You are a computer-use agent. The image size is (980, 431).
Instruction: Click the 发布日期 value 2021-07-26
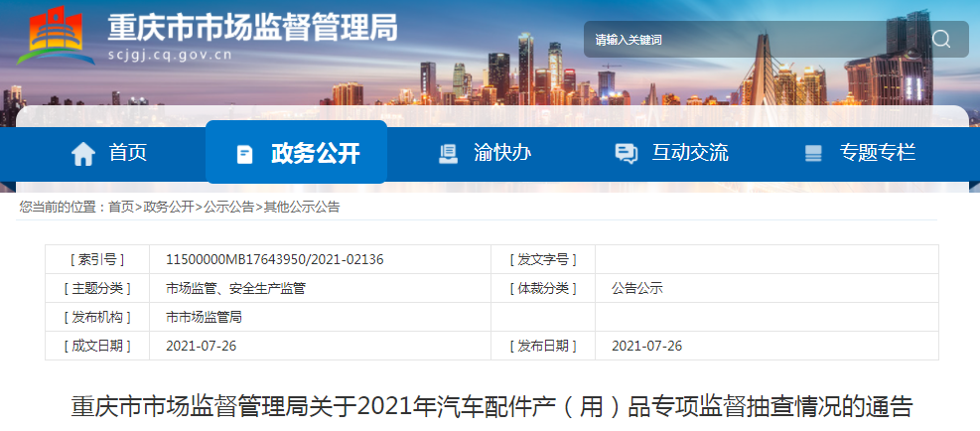coord(646,346)
